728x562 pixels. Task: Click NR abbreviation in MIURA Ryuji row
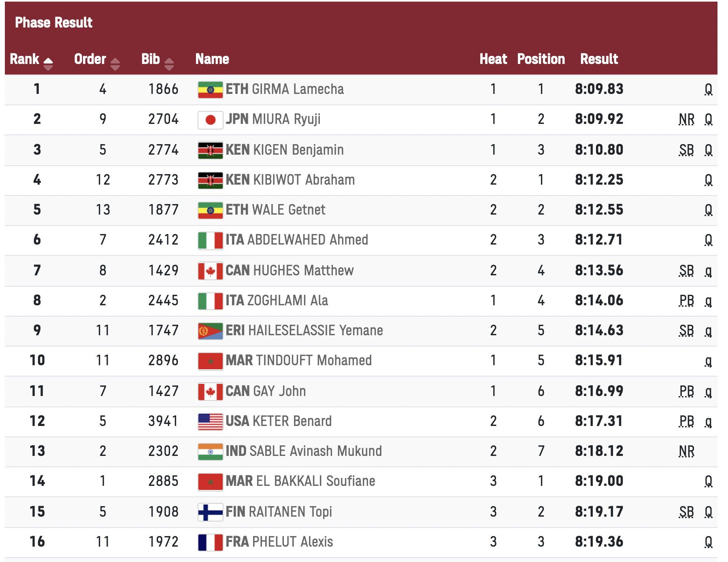(x=686, y=119)
